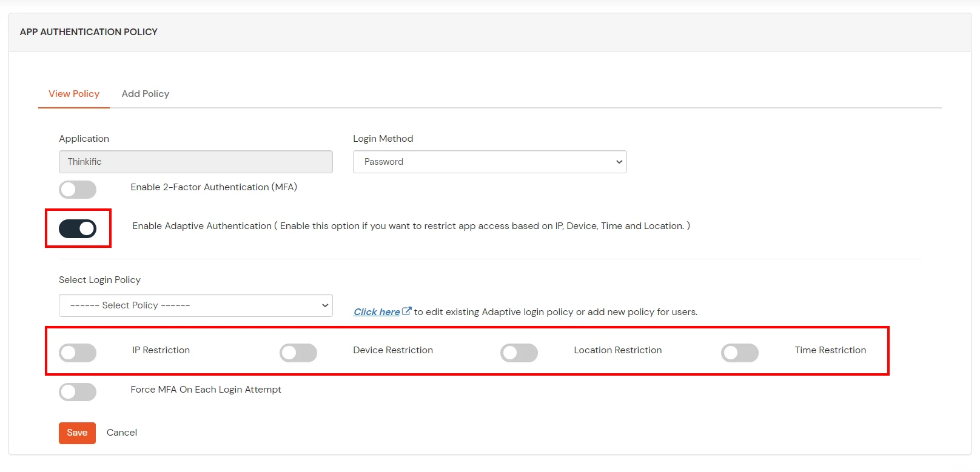Click the Thinkific Application field

click(x=196, y=162)
